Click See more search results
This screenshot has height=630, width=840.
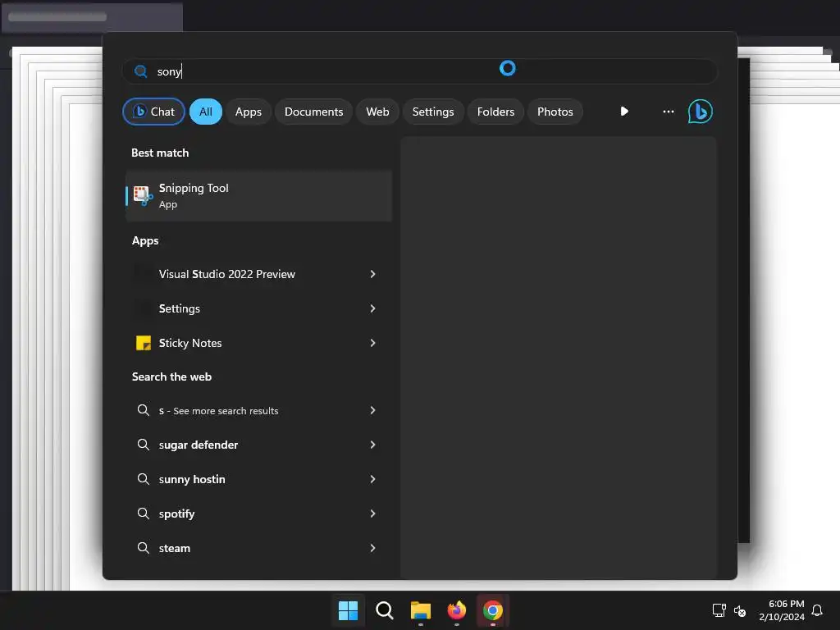point(258,410)
